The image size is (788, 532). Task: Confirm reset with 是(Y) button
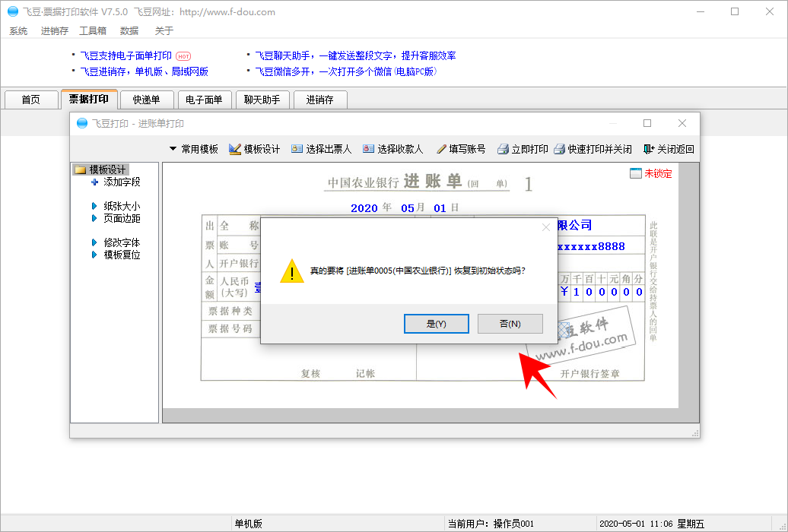tap(437, 324)
